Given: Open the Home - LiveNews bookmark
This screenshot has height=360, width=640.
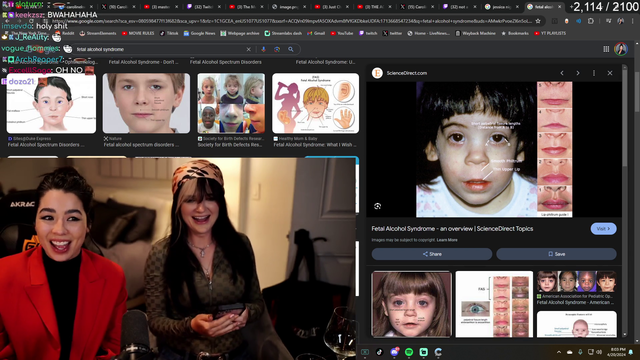Looking at the screenshot, I should coord(428,33).
